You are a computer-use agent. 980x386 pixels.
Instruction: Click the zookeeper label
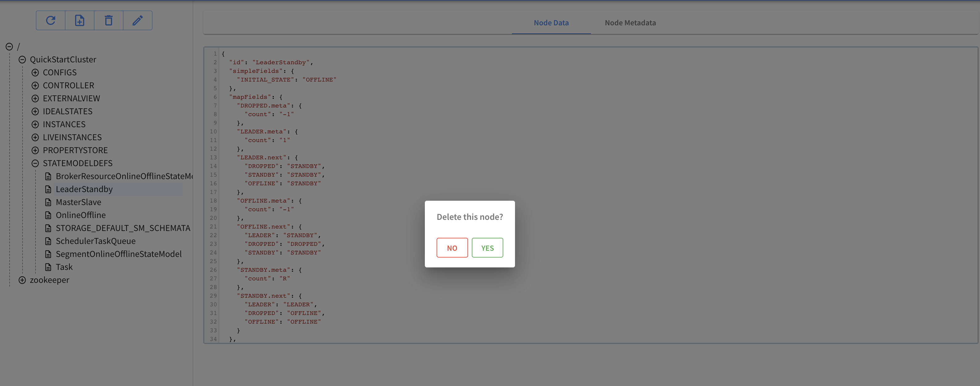(49, 280)
